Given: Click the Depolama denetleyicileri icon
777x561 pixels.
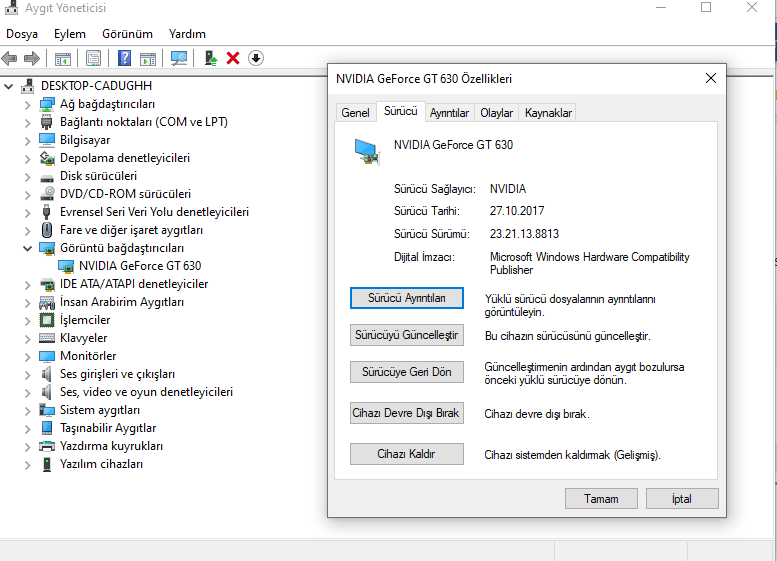Looking at the screenshot, I should tap(47, 158).
